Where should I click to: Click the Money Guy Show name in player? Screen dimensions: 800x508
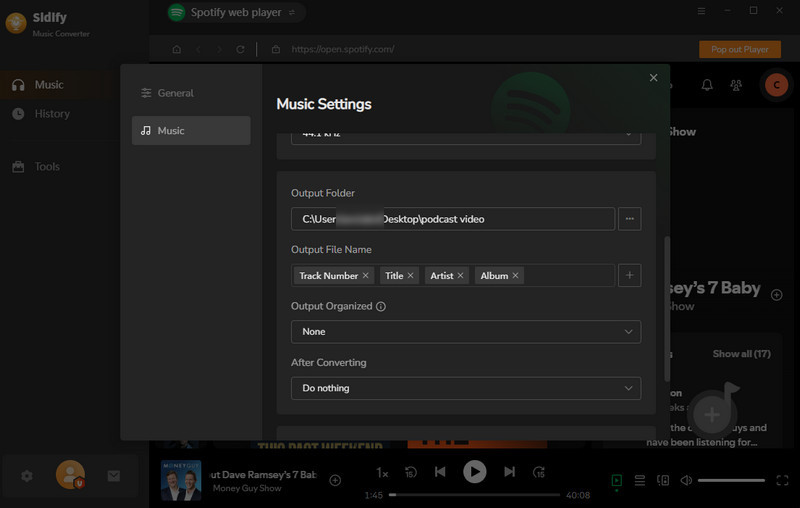(247, 488)
